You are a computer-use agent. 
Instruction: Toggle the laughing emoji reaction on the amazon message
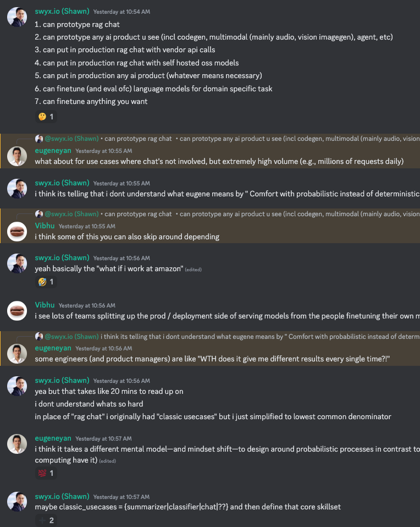click(x=46, y=282)
